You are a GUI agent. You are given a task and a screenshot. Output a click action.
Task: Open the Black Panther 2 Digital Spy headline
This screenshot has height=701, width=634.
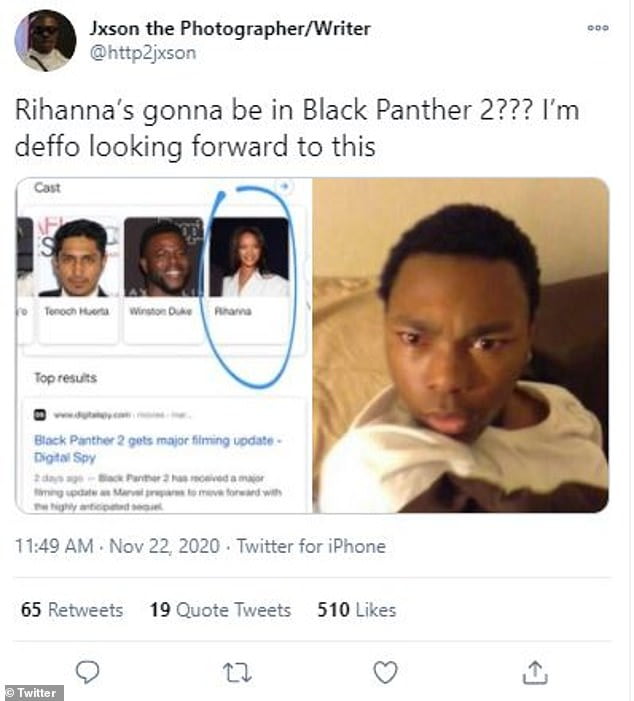click(x=160, y=448)
